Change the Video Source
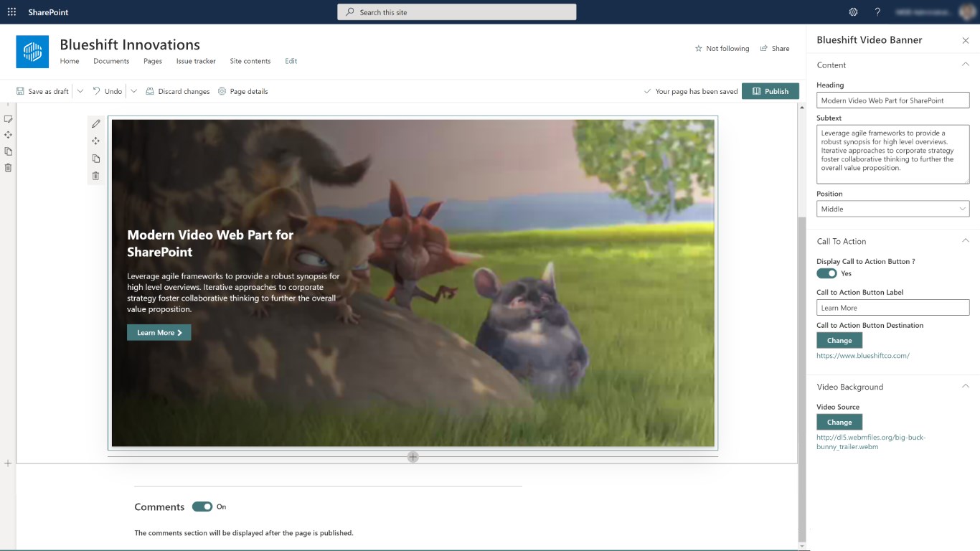This screenshot has height=551, width=980. pyautogui.click(x=839, y=423)
